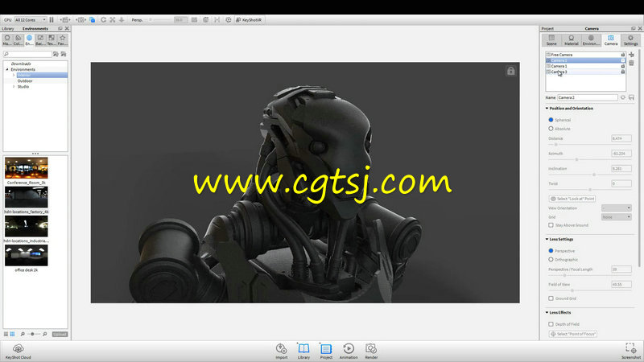Toggle the Library panel from the bottom toolbar
Viewport: 644px width, 362px height.
point(303,351)
